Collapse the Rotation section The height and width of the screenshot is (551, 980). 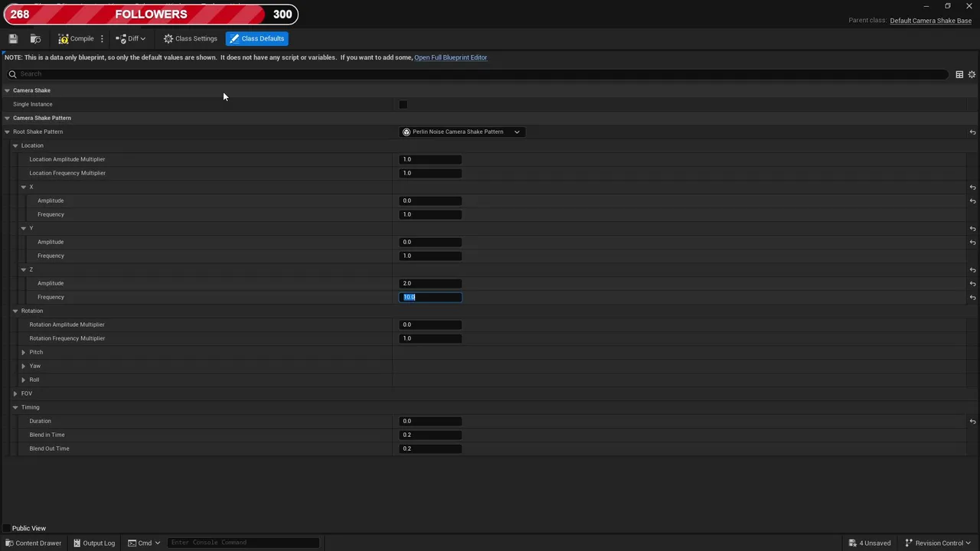tap(15, 311)
